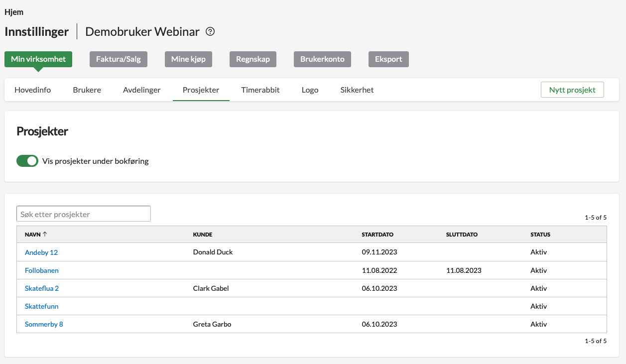
Task: Open the Follobanen project
Action: click(x=42, y=270)
